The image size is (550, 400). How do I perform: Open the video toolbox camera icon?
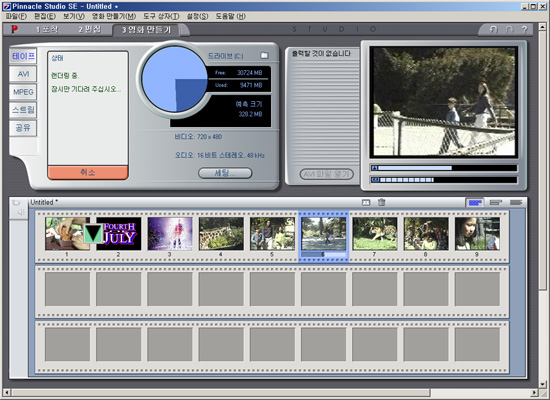pos(16,203)
